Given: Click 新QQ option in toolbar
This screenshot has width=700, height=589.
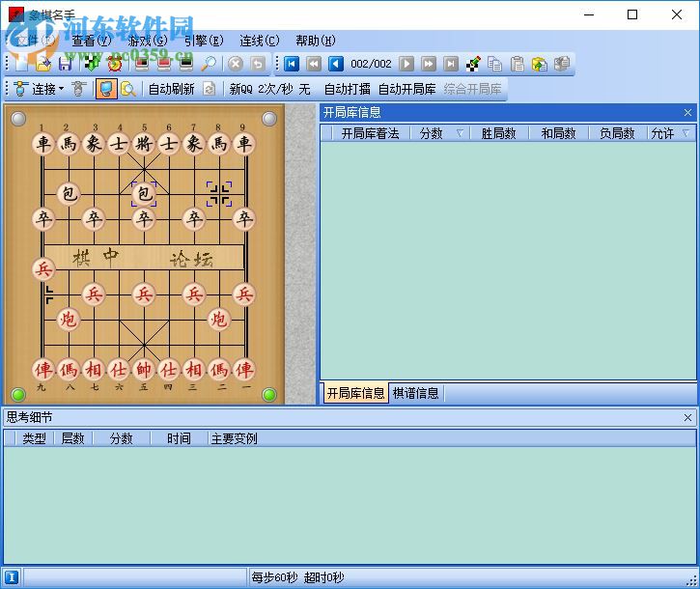Looking at the screenshot, I should pos(240,89).
